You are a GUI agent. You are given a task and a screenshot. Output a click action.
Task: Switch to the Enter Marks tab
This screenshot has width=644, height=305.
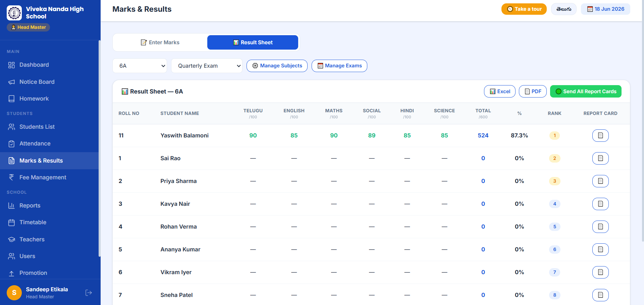pos(160,42)
